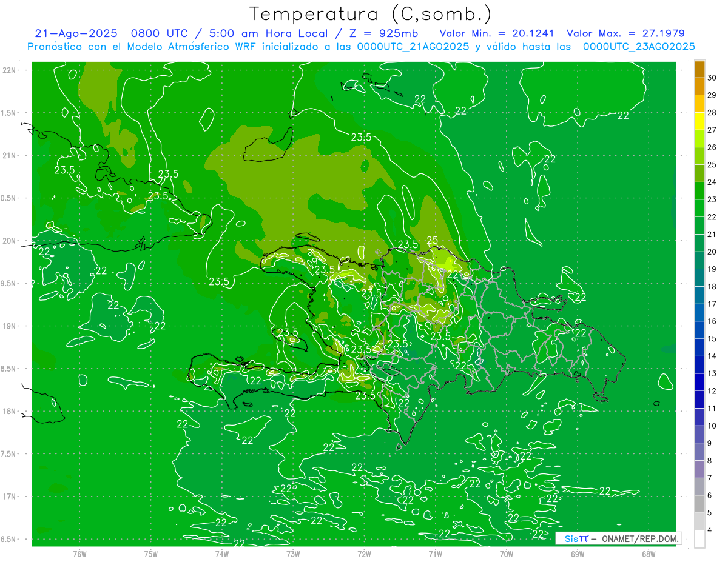Click latitude axis label '18N'
This screenshot has height=562, width=728.
10,411
